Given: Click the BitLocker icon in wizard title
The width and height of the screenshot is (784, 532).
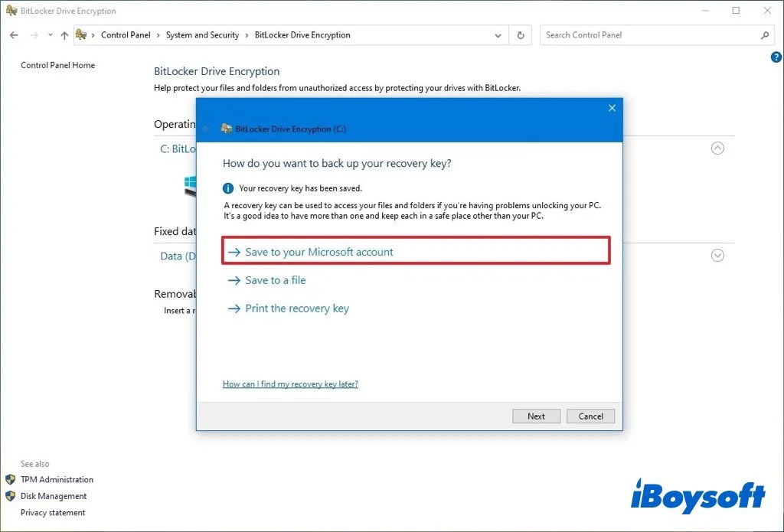Looking at the screenshot, I should (227, 129).
